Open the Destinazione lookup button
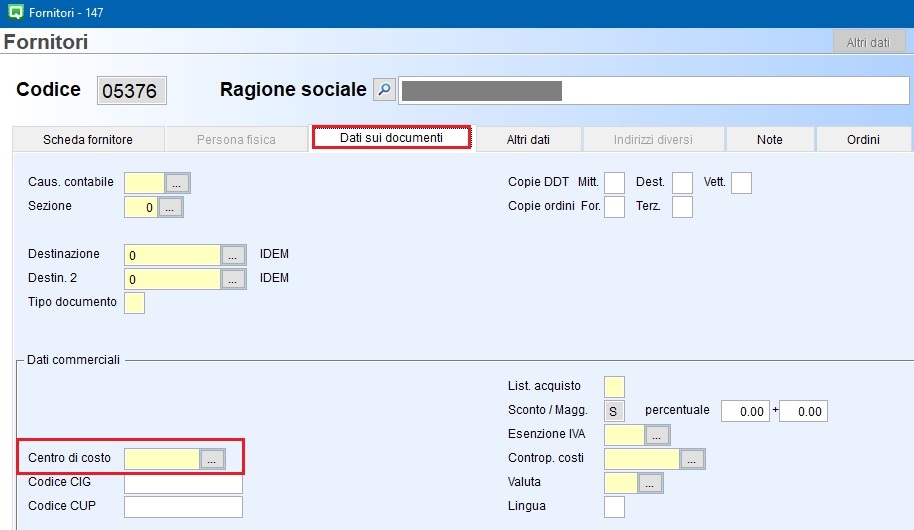The image size is (914, 530). click(x=233, y=255)
